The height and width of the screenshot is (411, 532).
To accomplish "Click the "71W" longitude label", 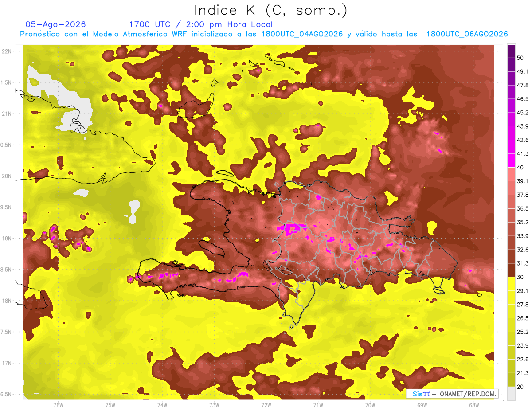I will [318, 405].
